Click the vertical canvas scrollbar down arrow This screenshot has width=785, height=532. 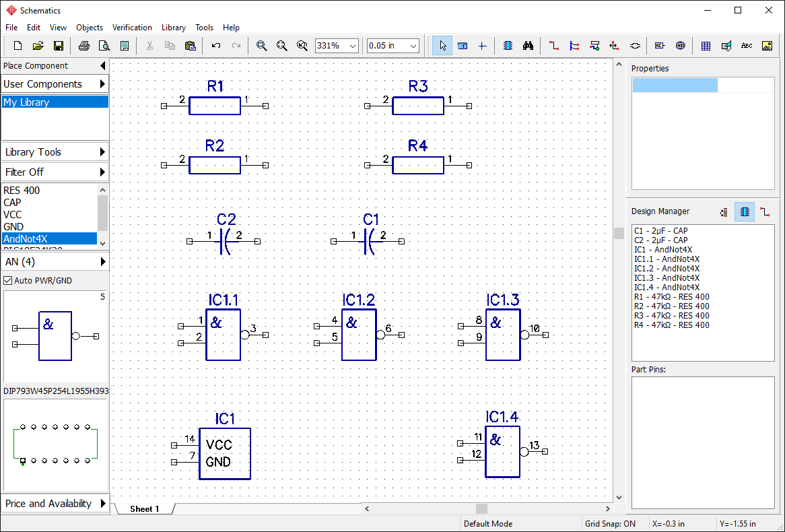point(619,498)
